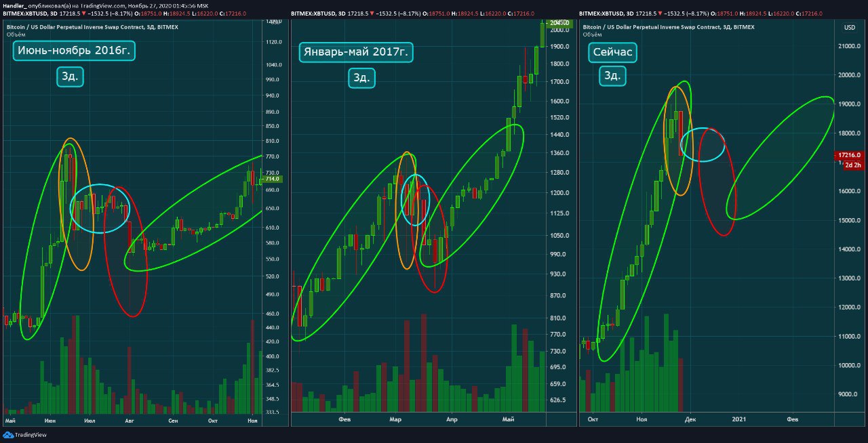The width and height of the screenshot is (868, 443).
Task: Click 'Дек' on the right chart time axis
Action: click(x=690, y=420)
